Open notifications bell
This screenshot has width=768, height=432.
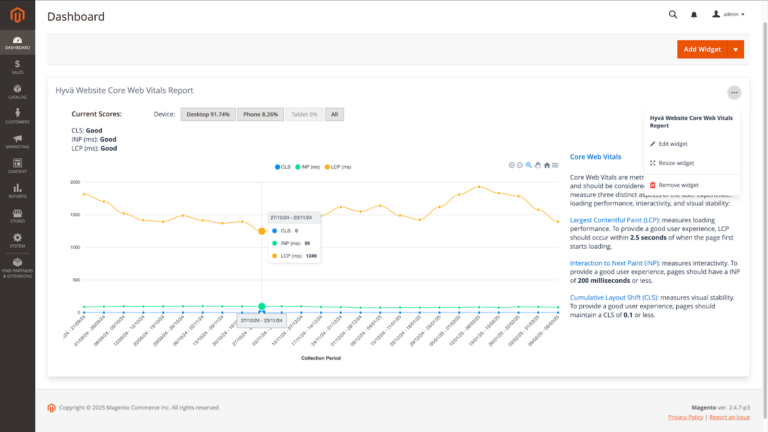point(694,15)
